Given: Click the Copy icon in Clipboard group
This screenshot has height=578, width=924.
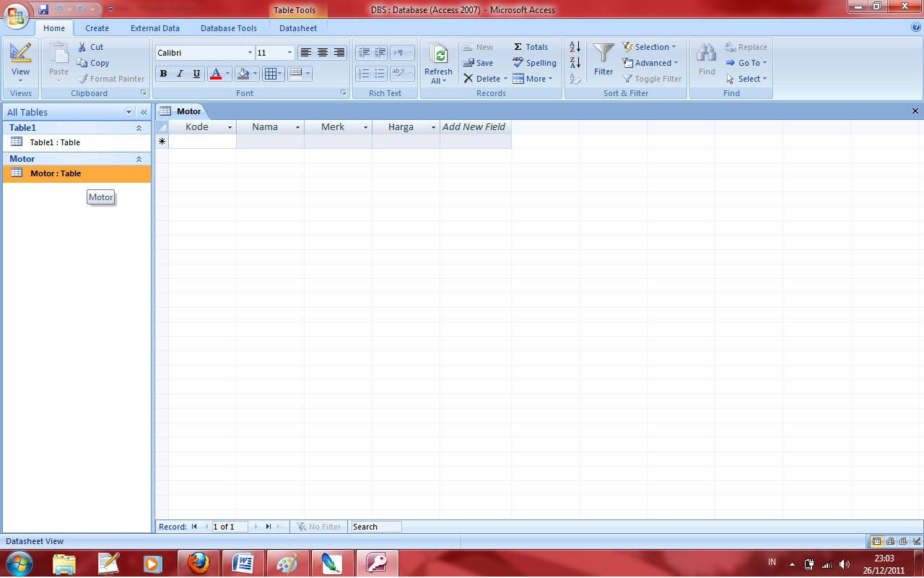Looking at the screenshot, I should click(82, 63).
